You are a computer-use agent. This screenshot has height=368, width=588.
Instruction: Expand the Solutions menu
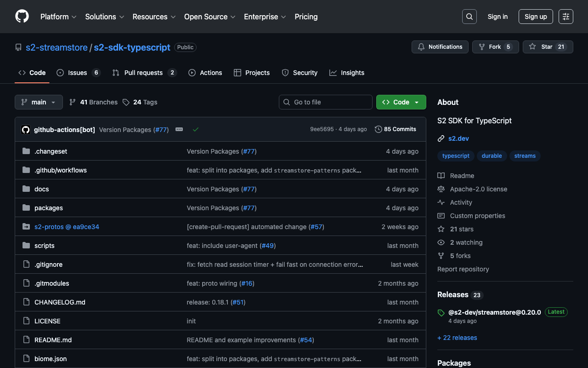104,17
